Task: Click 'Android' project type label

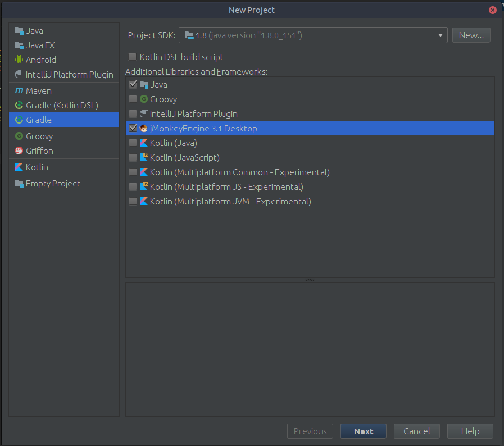Action: coord(41,60)
